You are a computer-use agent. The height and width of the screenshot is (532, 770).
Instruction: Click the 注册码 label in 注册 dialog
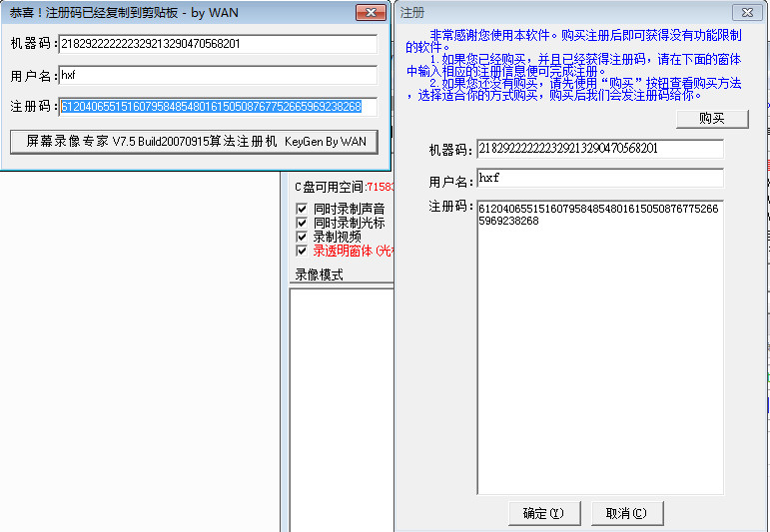(x=450, y=207)
